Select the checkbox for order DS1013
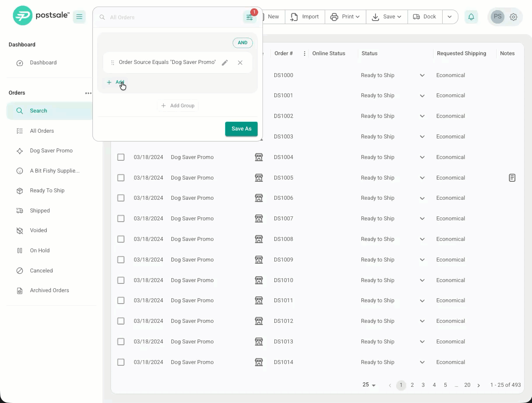This screenshot has height=403, width=532. 121,342
